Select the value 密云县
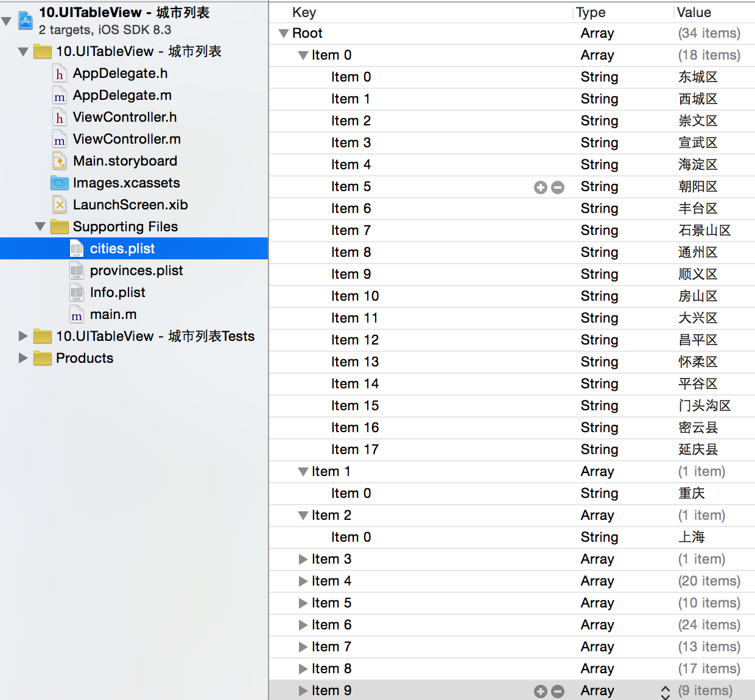This screenshot has height=700, width=755. pos(698,428)
